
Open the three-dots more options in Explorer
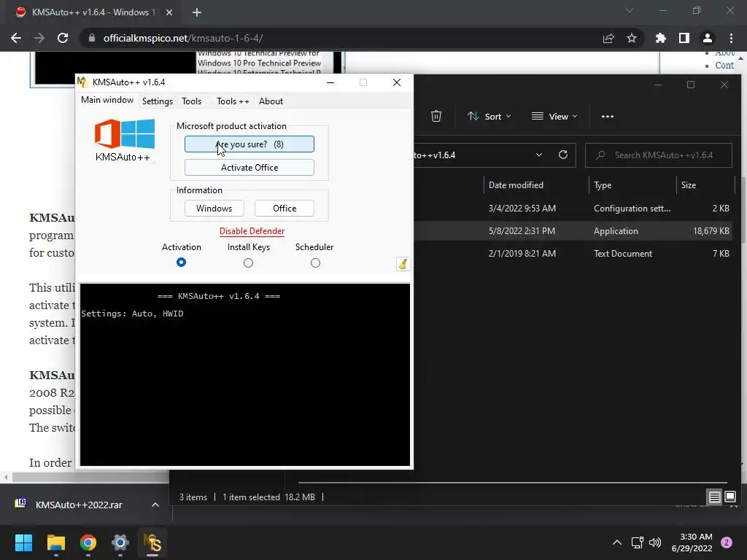click(608, 116)
